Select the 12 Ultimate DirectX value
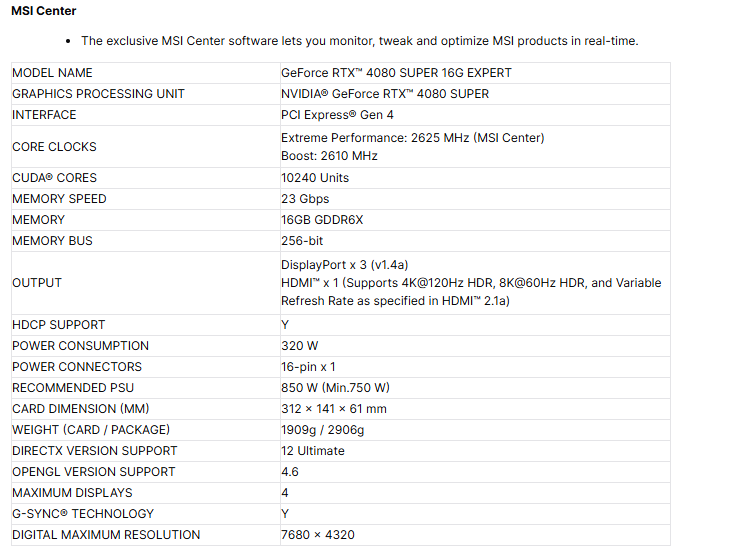749x557 pixels. click(x=313, y=451)
